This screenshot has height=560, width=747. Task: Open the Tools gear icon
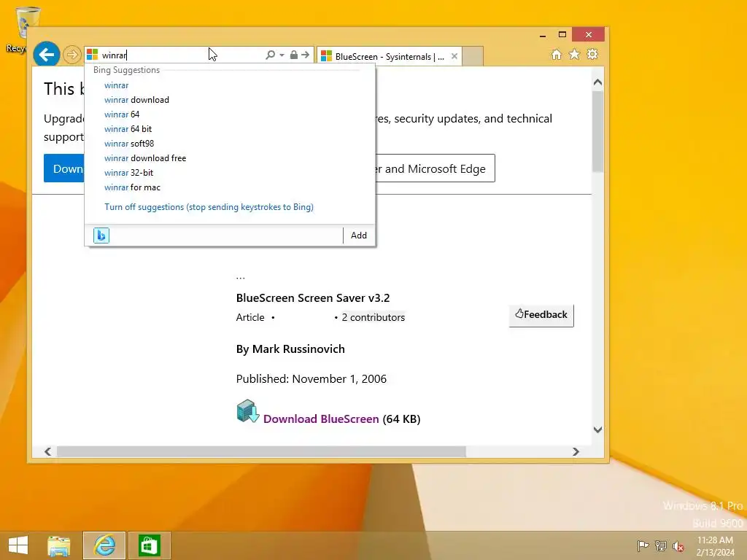(x=592, y=54)
